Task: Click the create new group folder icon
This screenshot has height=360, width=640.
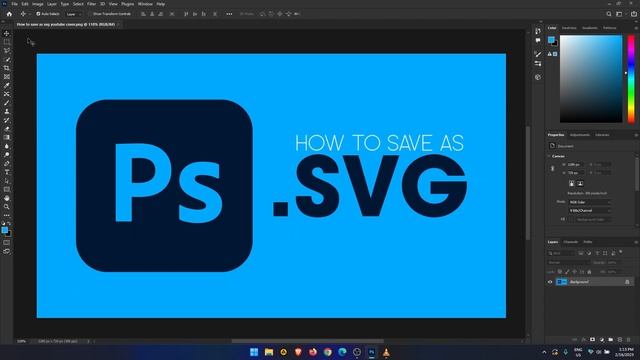Action: tap(611, 340)
